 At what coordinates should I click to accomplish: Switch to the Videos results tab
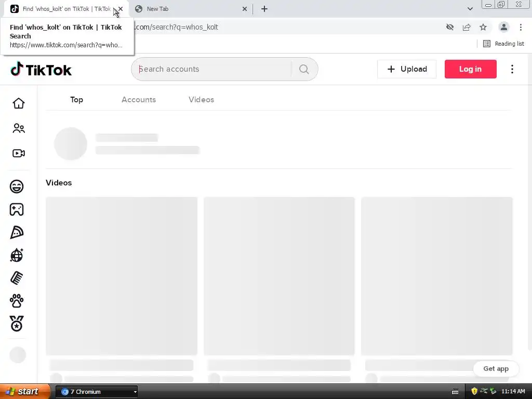[x=202, y=100]
